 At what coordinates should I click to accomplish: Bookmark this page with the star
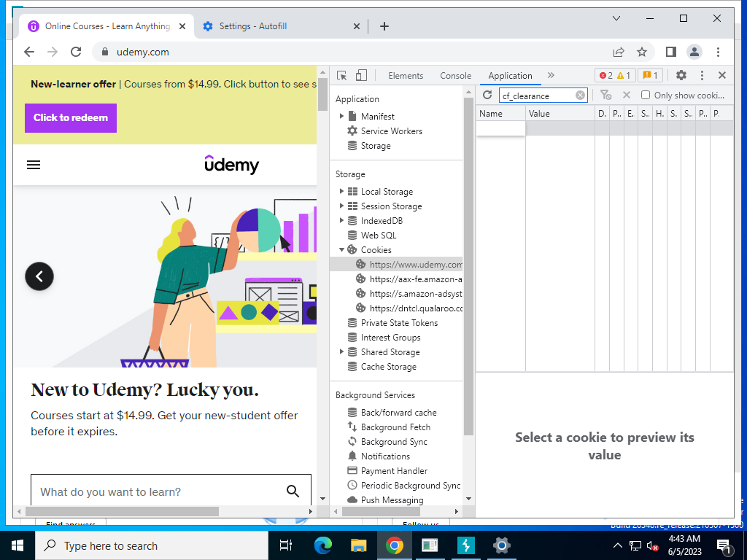point(642,52)
